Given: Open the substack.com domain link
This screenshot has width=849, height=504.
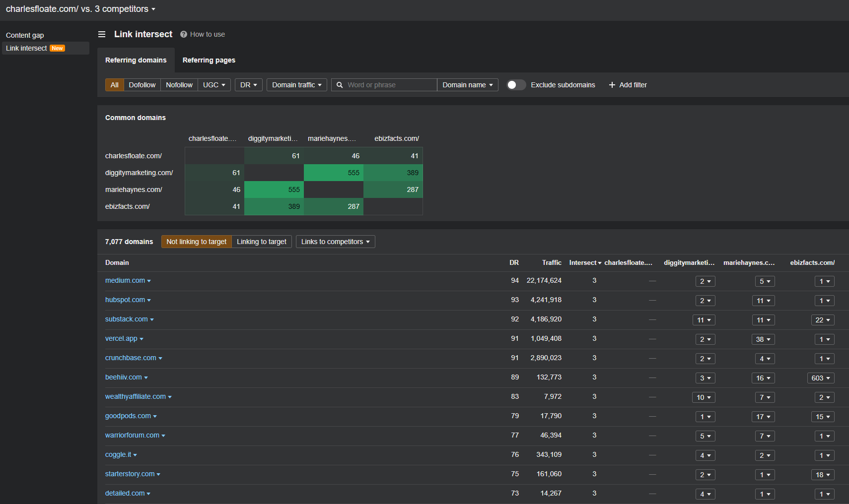Looking at the screenshot, I should click(x=126, y=319).
